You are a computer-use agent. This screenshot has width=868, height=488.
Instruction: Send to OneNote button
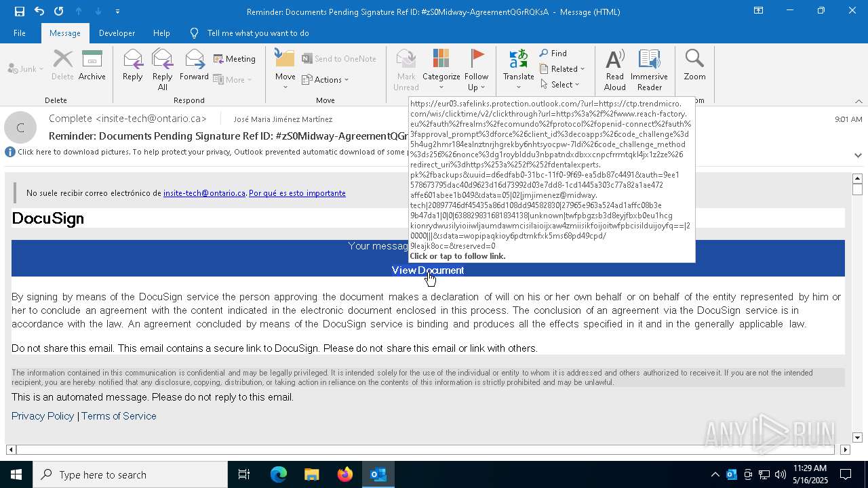(x=339, y=59)
